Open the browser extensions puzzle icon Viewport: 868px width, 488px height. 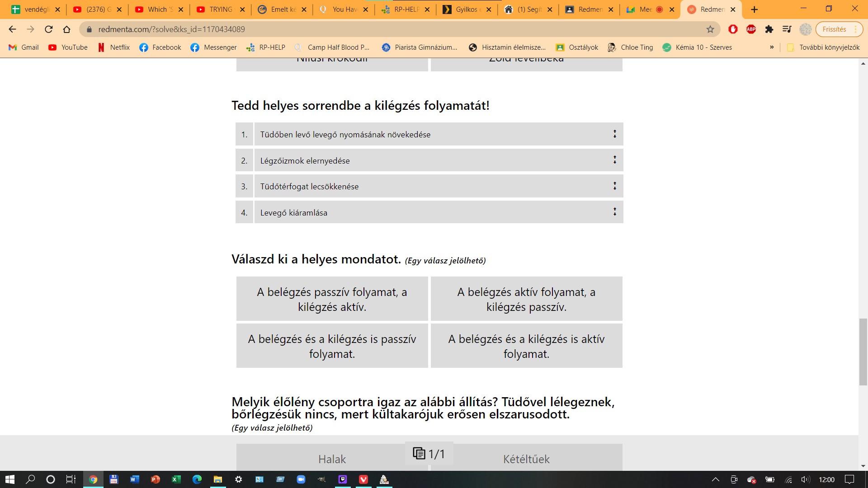(769, 29)
